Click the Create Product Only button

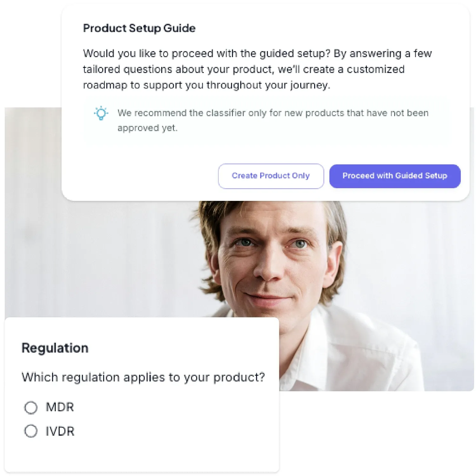point(271,176)
